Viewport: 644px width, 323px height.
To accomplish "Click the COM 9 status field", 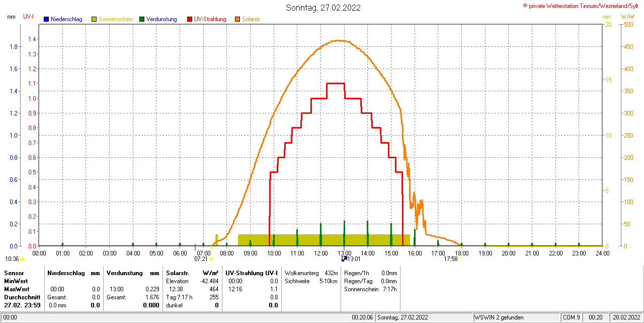I will (572, 317).
